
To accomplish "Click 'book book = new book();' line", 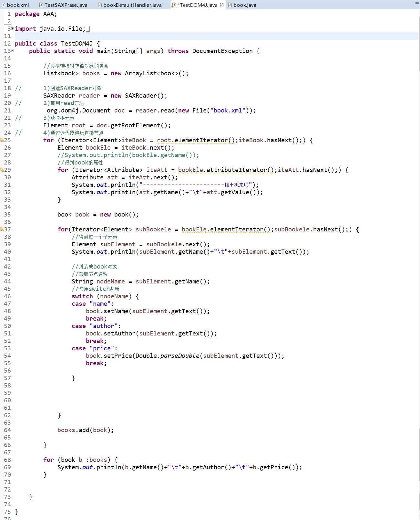I will (x=98, y=215).
